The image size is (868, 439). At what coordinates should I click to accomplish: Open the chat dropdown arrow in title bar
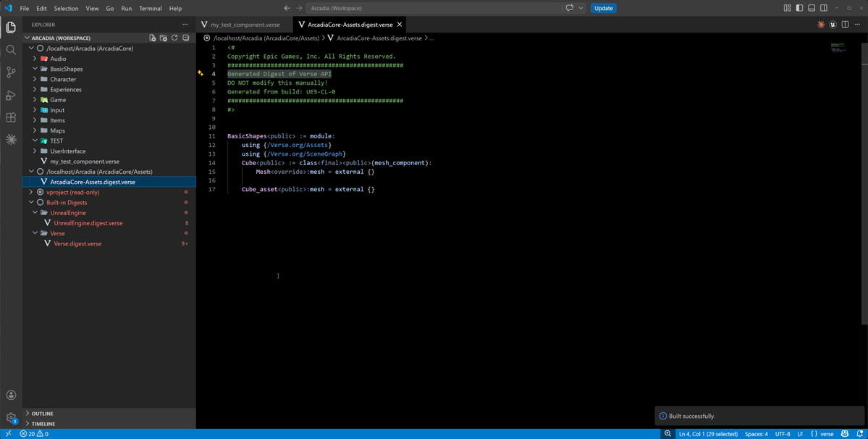click(x=581, y=8)
